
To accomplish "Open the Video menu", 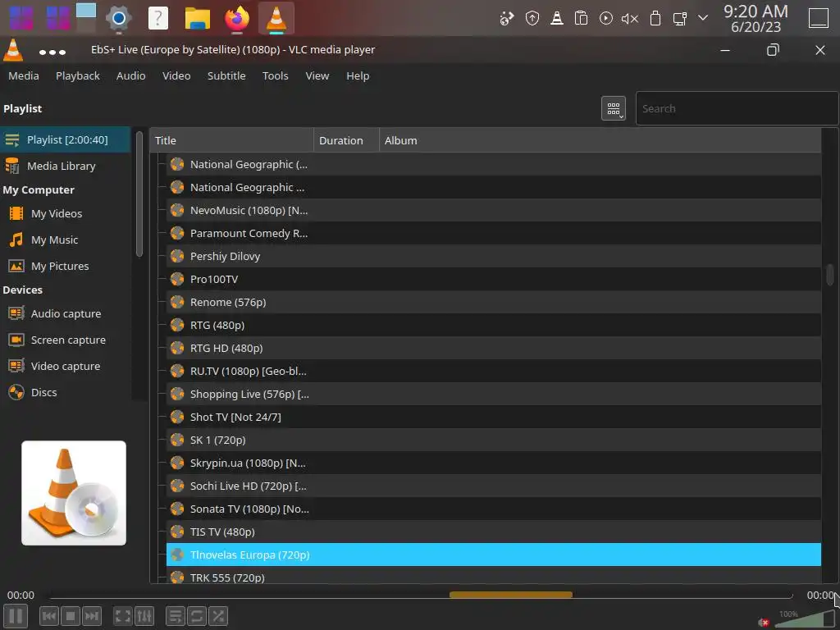I will pos(176,76).
